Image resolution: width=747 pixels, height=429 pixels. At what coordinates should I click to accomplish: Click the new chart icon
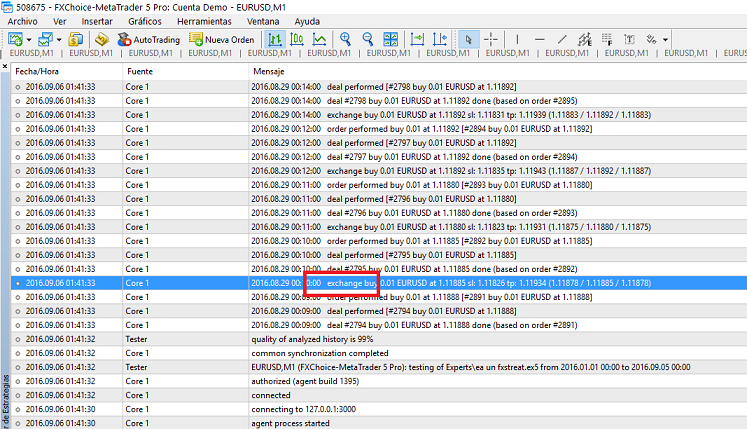(x=17, y=39)
